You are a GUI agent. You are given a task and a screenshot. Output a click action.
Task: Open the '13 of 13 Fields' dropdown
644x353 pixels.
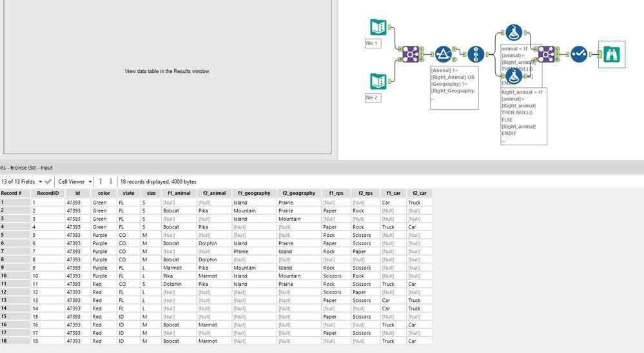coord(22,181)
